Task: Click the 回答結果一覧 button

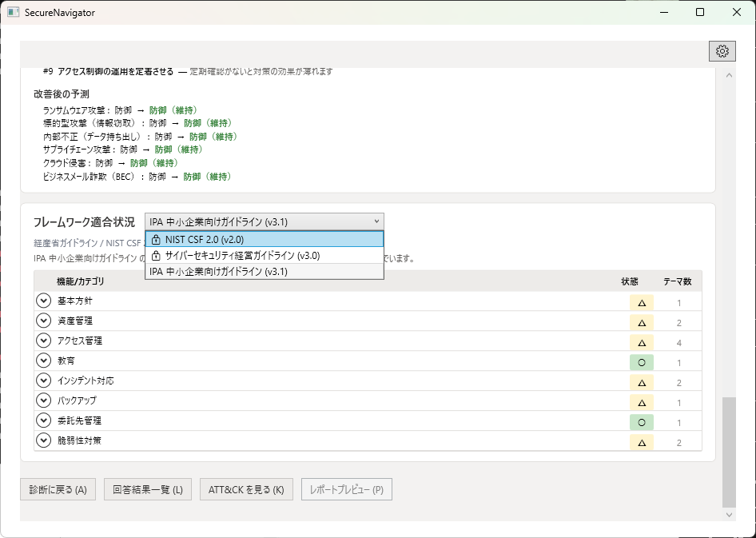Action: pyautogui.click(x=148, y=489)
